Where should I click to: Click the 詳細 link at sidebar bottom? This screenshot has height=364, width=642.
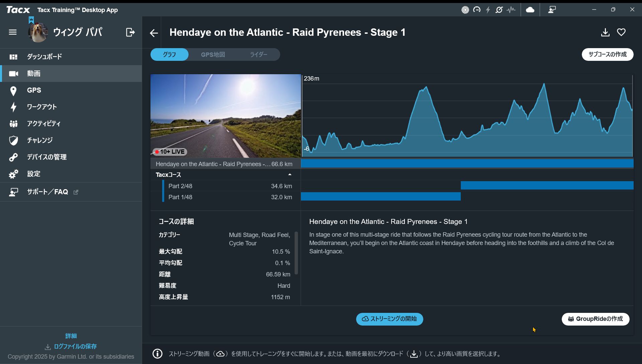[71, 336]
